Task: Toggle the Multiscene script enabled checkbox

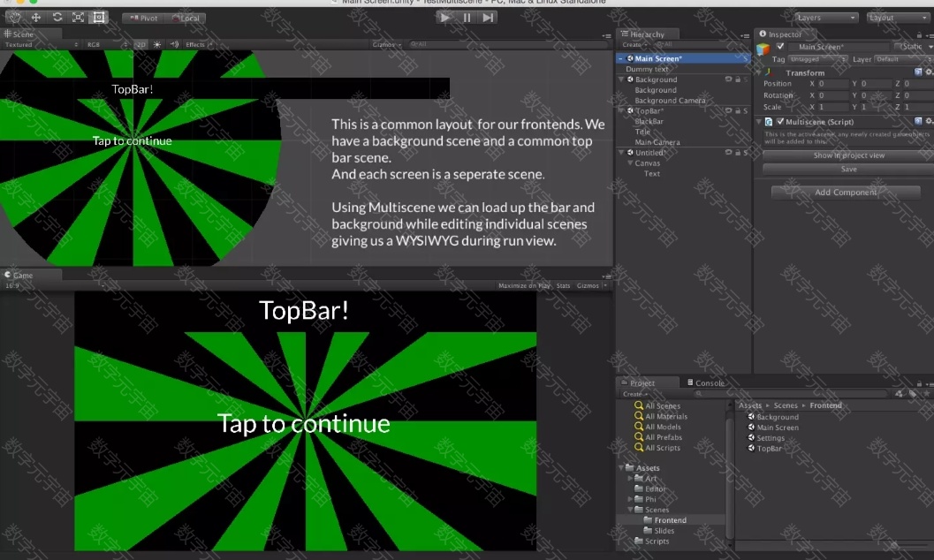Action: (779, 121)
